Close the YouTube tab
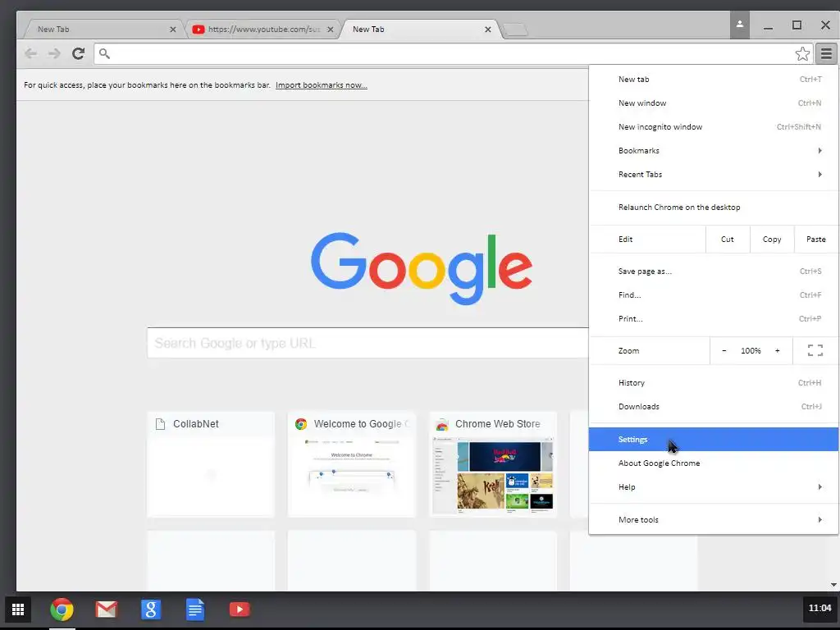840x630 pixels. tap(330, 30)
